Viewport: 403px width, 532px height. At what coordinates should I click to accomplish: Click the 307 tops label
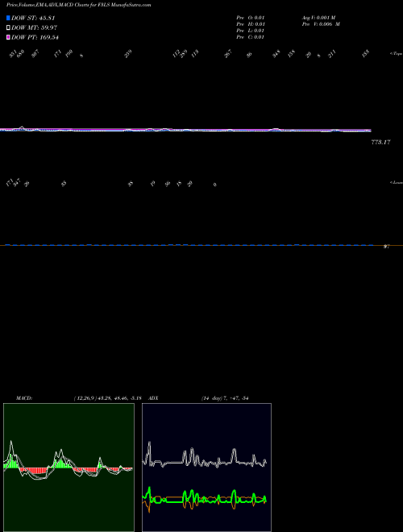pyautogui.click(x=35, y=54)
